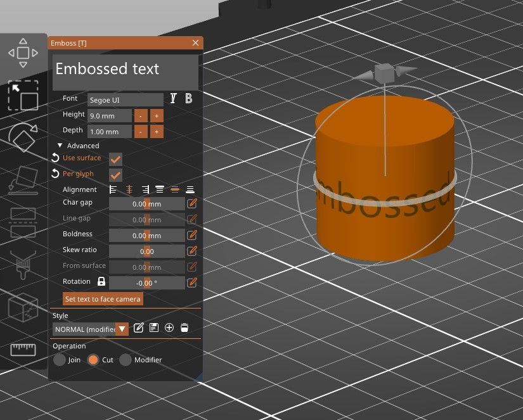Delete the current style

tap(184, 328)
